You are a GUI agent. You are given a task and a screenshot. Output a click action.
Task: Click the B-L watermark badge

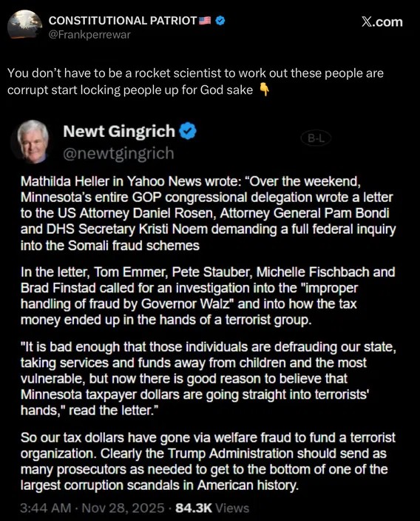[x=316, y=138]
